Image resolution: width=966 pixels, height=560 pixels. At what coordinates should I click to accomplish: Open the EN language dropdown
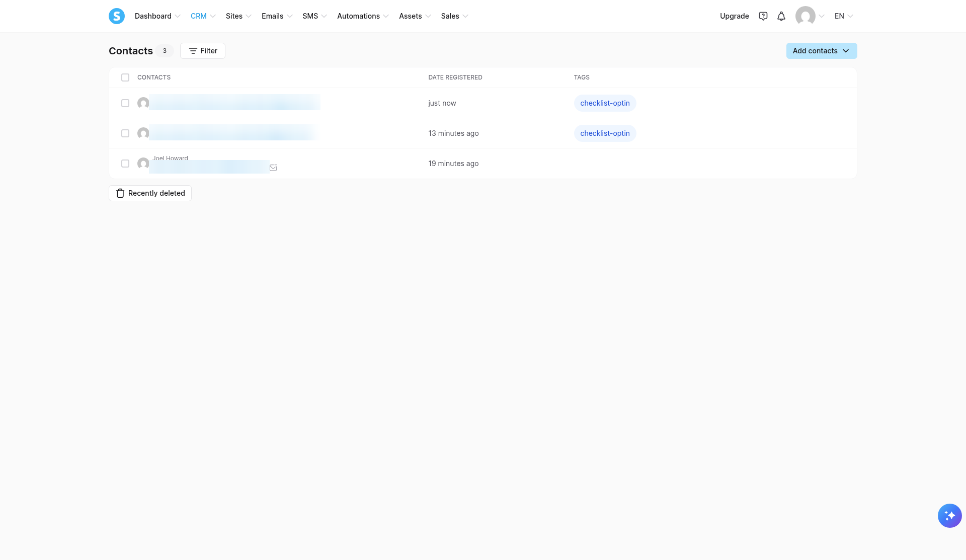844,16
